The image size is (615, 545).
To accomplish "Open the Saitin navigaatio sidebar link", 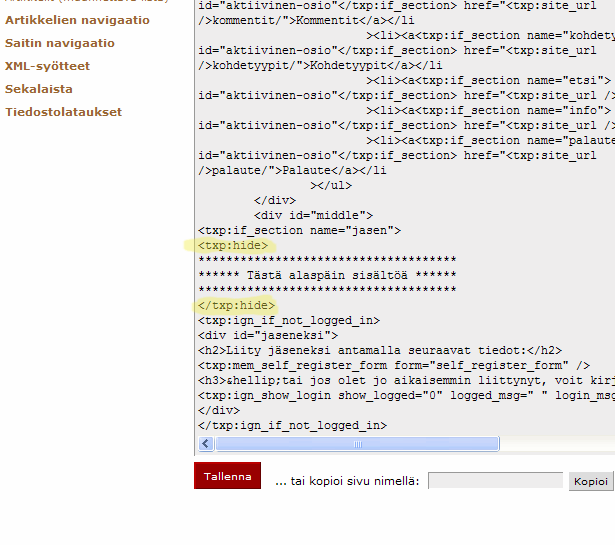I will 60,43.
